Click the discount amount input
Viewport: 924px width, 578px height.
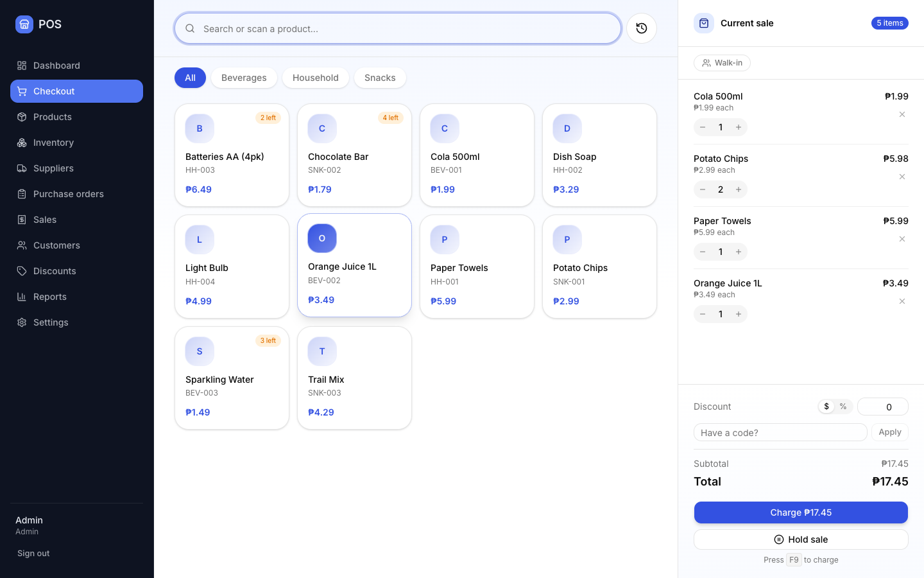[x=883, y=407]
